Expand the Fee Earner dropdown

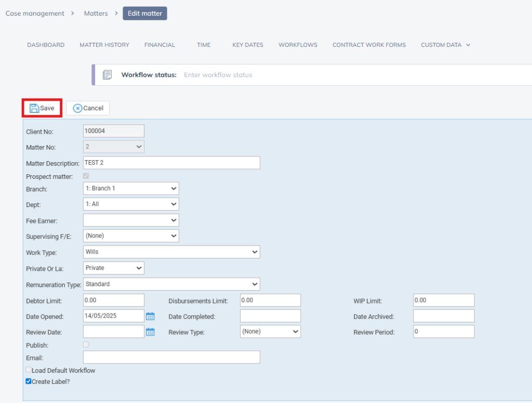click(x=131, y=220)
